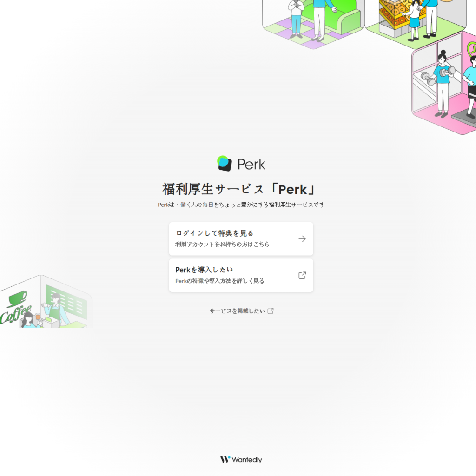Image resolution: width=476 pixels, height=476 pixels.
Task: Click the arrow icon on the login card
Action: click(x=302, y=239)
